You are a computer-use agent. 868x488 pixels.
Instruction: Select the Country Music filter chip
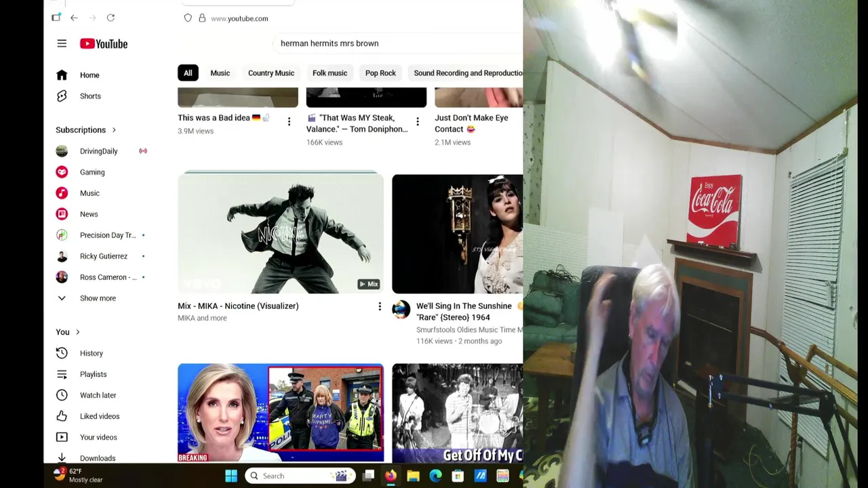pyautogui.click(x=271, y=73)
